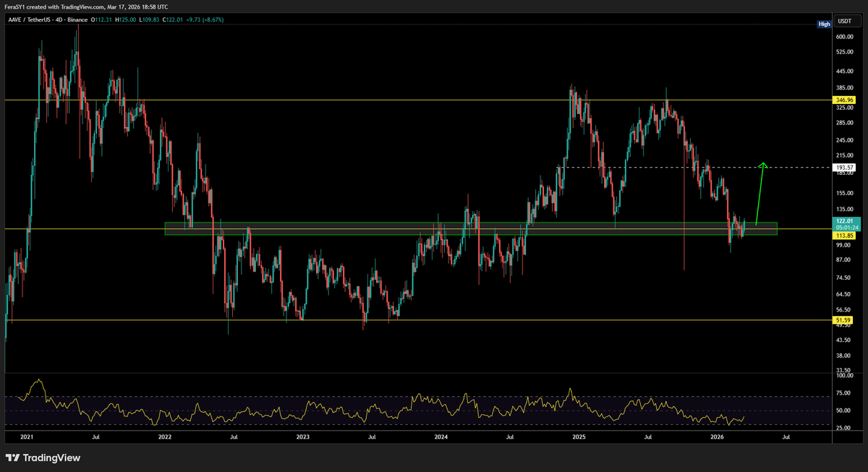868x472 pixels.
Task: Click the 38.00 price axis label
Action: pyautogui.click(x=843, y=355)
